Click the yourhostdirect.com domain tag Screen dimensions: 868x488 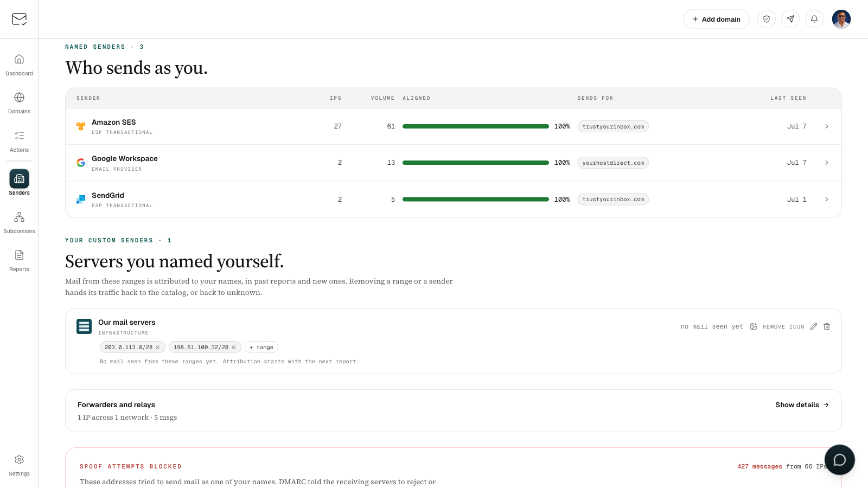click(x=613, y=163)
